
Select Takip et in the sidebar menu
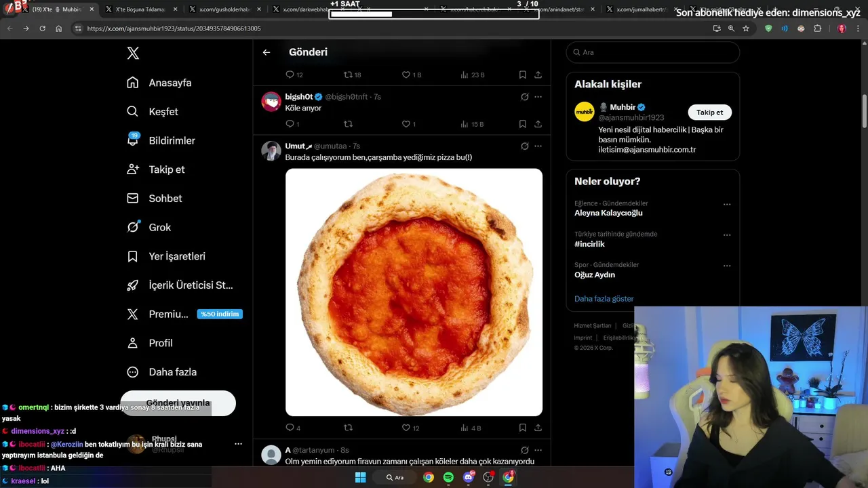click(155, 169)
